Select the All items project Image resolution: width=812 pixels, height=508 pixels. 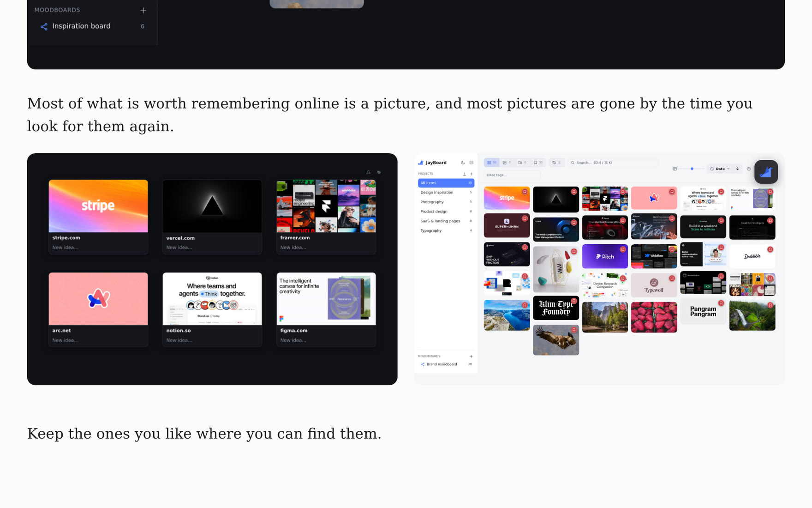(446, 183)
